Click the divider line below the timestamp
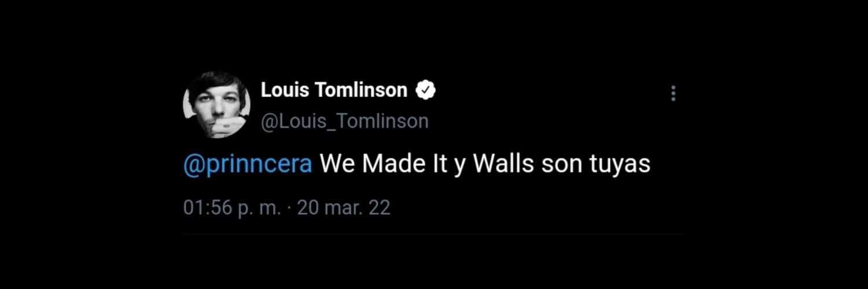 click(434, 234)
